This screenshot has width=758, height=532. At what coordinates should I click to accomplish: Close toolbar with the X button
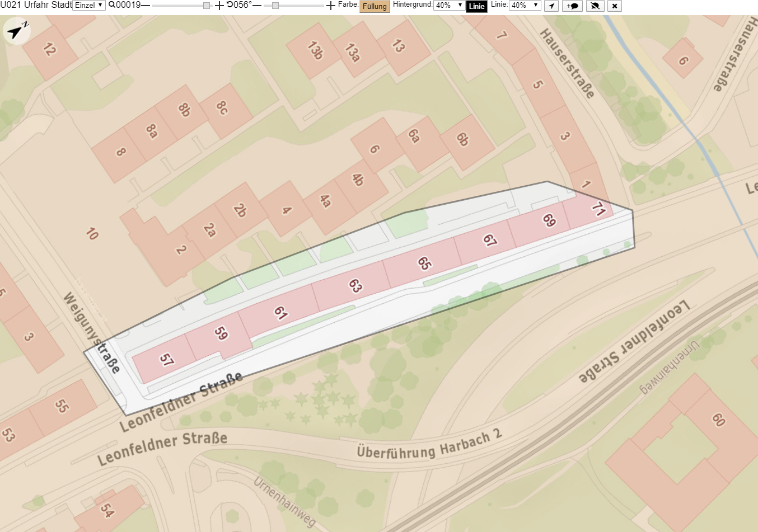(614, 6)
